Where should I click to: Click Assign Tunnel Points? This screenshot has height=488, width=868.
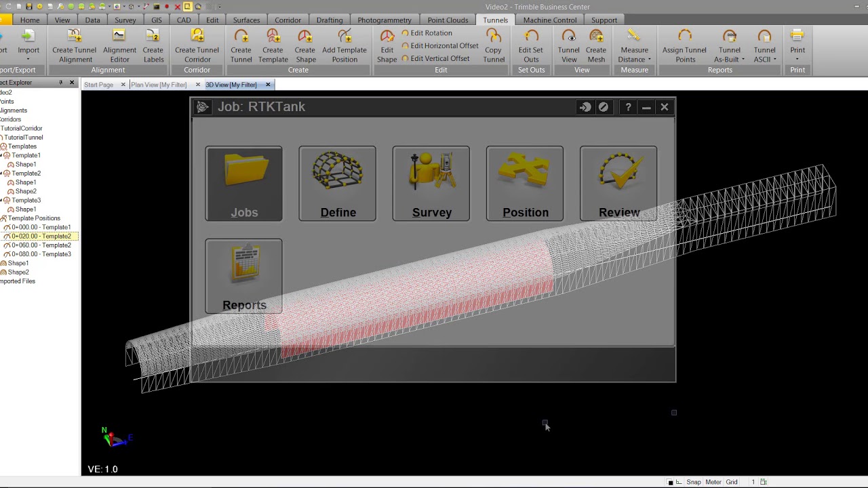point(684,46)
